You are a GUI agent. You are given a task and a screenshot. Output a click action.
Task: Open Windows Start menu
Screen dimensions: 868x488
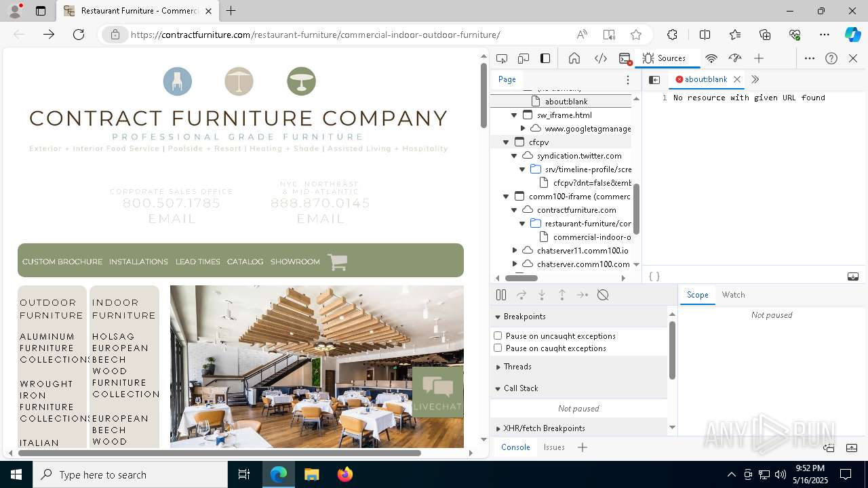16,474
